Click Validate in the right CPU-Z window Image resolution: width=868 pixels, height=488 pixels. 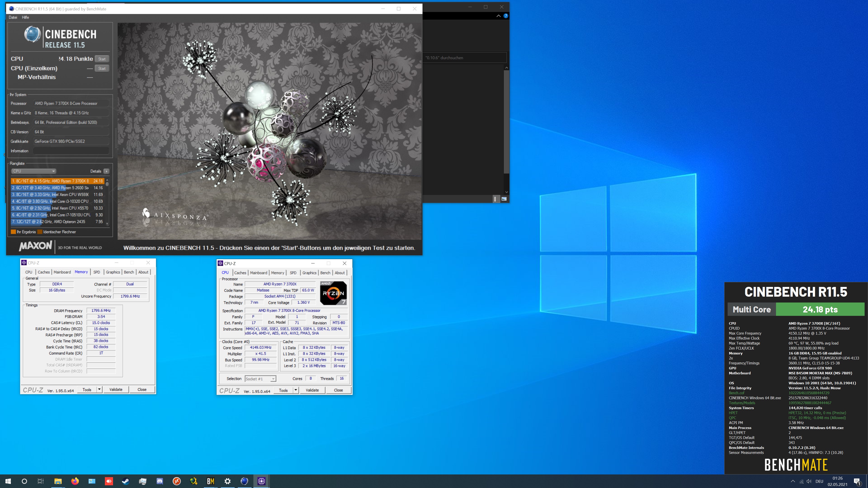(312, 390)
